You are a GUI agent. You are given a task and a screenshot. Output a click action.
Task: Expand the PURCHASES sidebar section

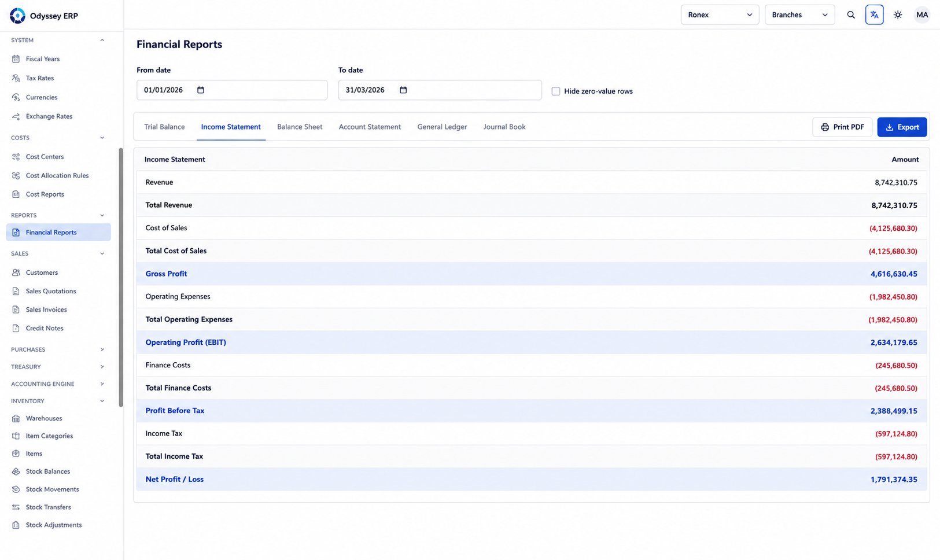tap(102, 349)
